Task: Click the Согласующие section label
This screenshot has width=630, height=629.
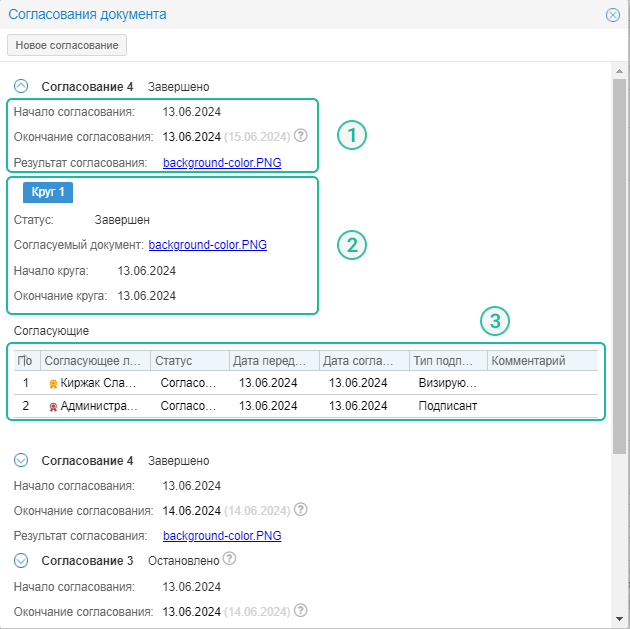Action: click(x=51, y=331)
